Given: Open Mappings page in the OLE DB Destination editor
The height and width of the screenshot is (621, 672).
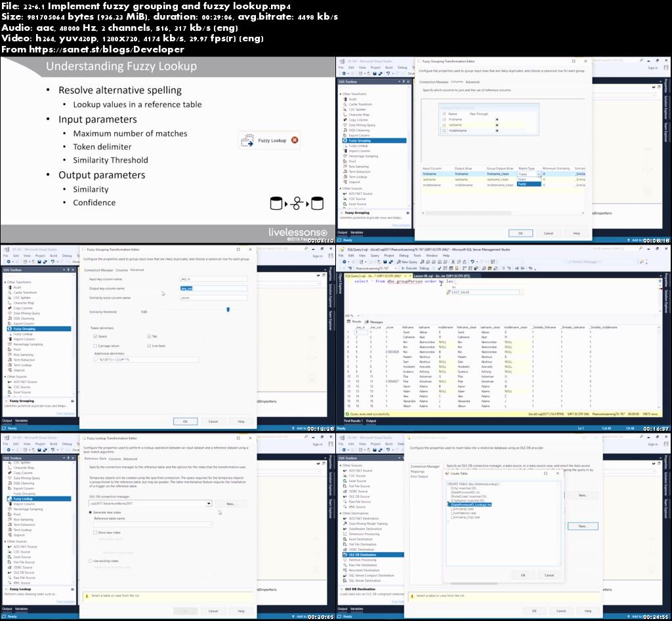Looking at the screenshot, I should (x=417, y=471).
